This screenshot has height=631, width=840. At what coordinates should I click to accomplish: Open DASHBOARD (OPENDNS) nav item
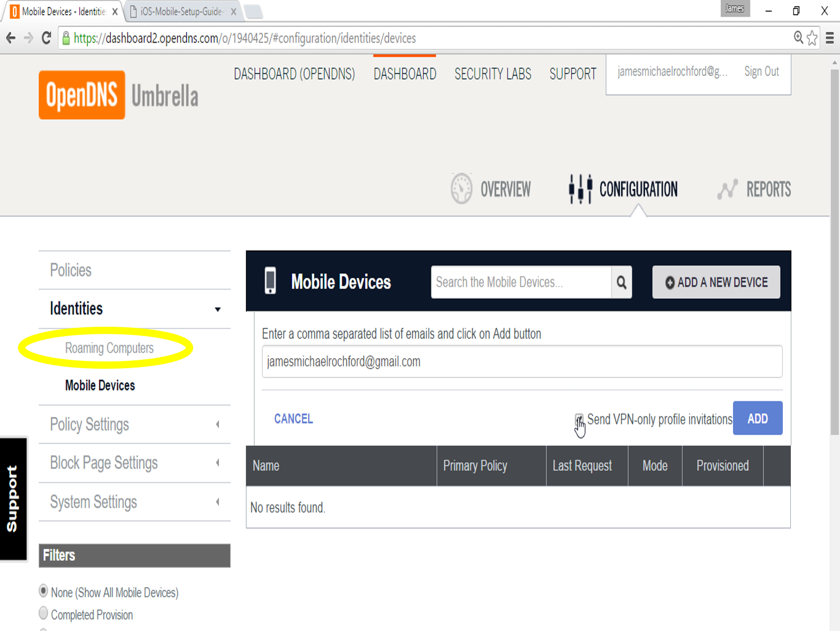tap(295, 74)
